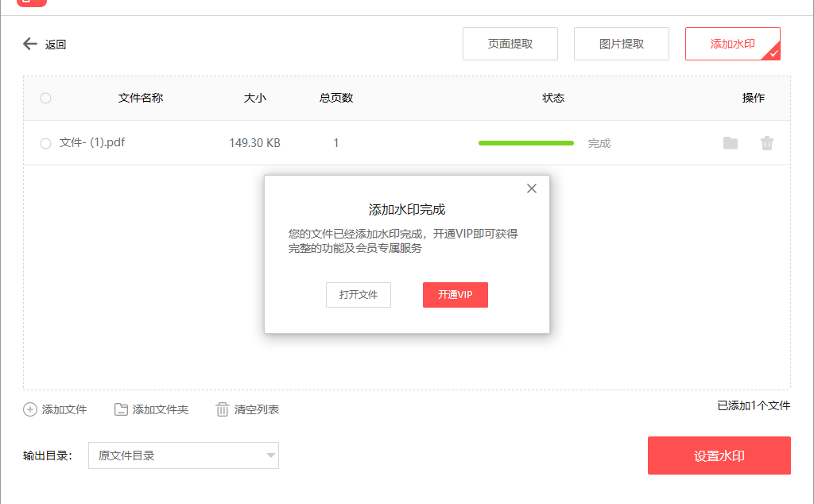
Task: Click the green progress bar for 文件- (1).pdf
Action: click(526, 143)
